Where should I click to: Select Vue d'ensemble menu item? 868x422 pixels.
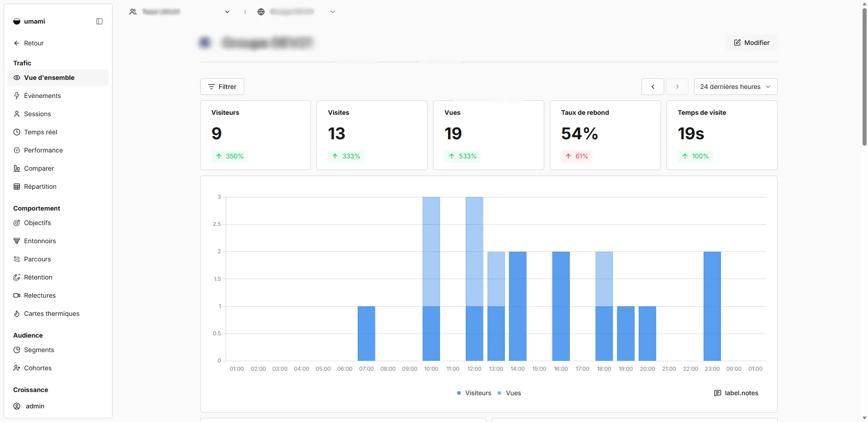[58, 78]
